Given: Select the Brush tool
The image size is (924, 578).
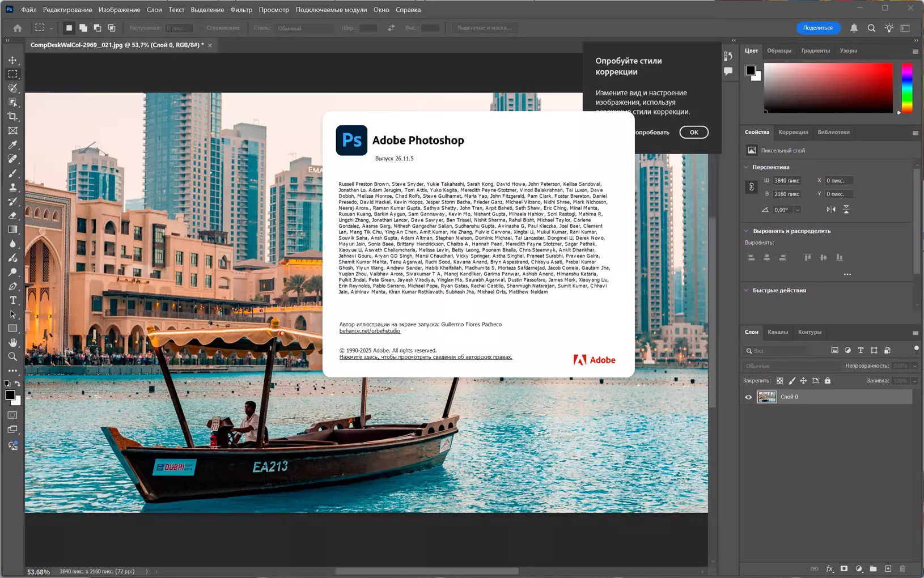Looking at the screenshot, I should pyautogui.click(x=12, y=173).
